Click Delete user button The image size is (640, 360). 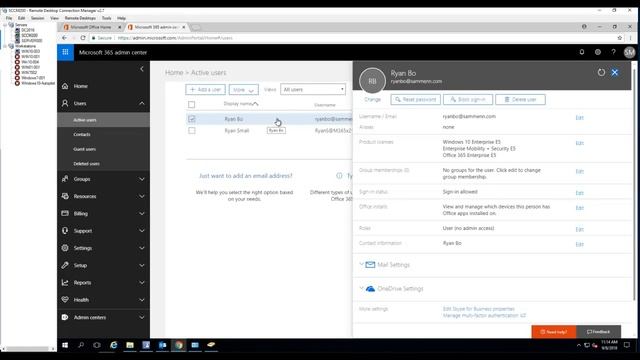pyautogui.click(x=520, y=100)
